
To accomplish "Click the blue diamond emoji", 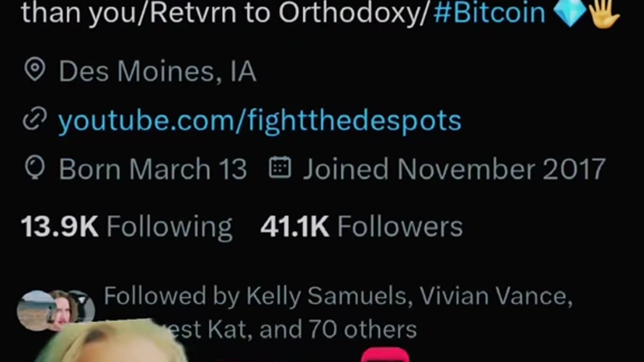I will click(570, 12).
